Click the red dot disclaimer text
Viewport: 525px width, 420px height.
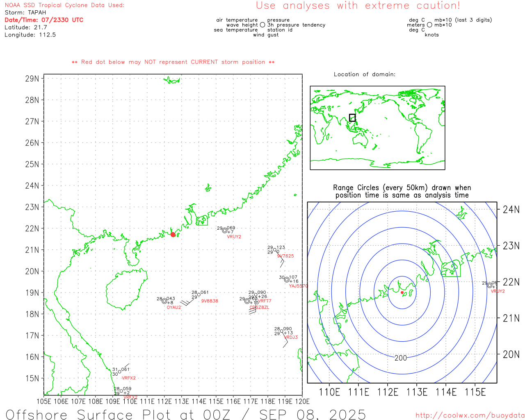point(173,62)
